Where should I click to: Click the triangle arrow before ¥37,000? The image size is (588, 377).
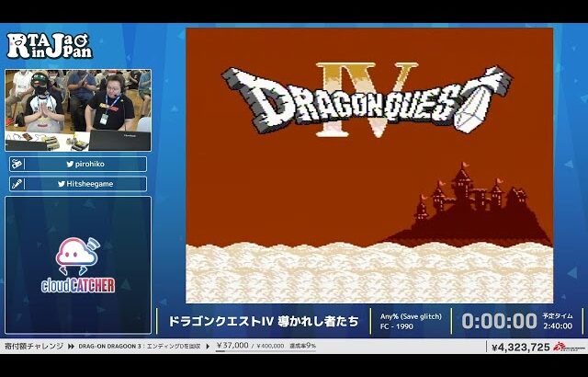pos(209,347)
